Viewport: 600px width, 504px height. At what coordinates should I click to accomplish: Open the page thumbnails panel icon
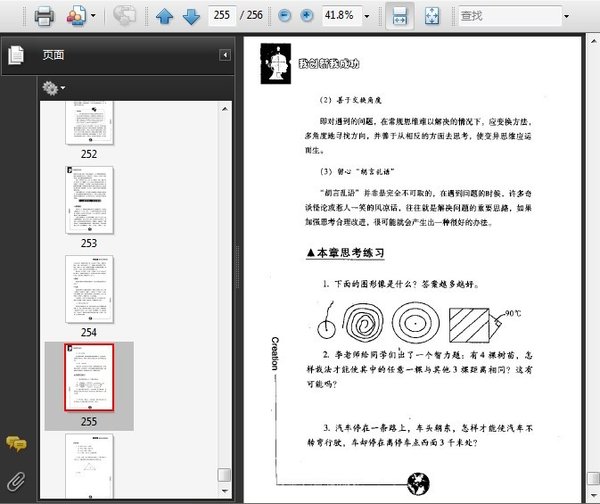point(16,56)
